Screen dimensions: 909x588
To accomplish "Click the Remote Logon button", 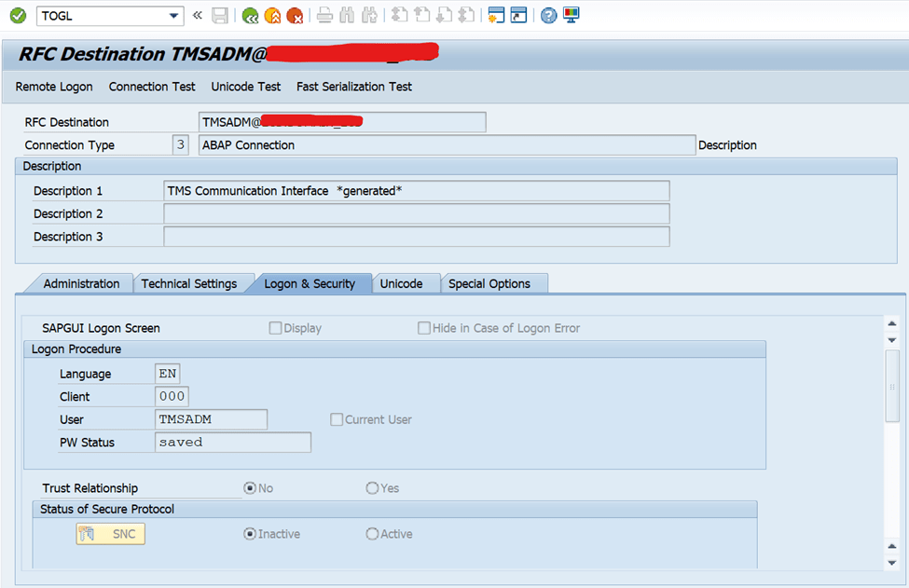I will [54, 87].
